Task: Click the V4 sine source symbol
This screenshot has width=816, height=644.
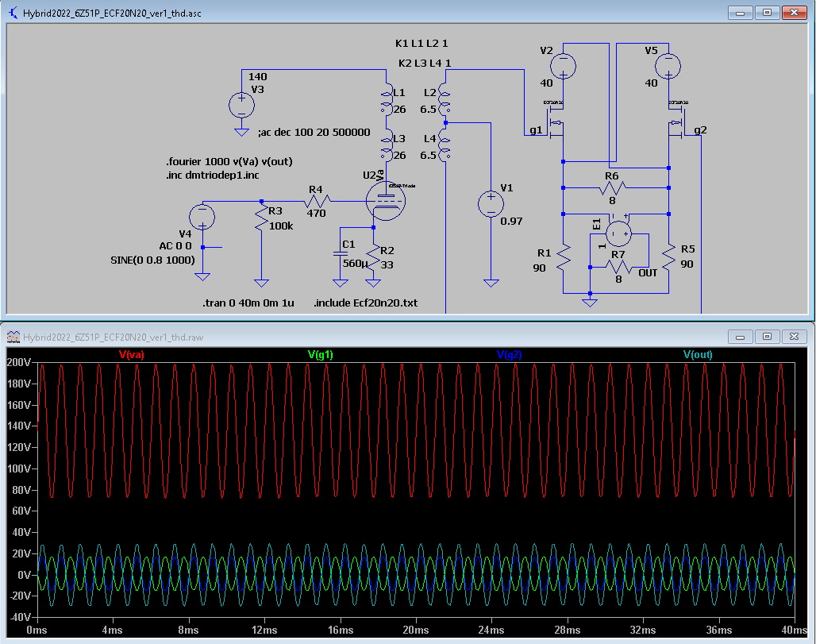Action: pos(202,217)
